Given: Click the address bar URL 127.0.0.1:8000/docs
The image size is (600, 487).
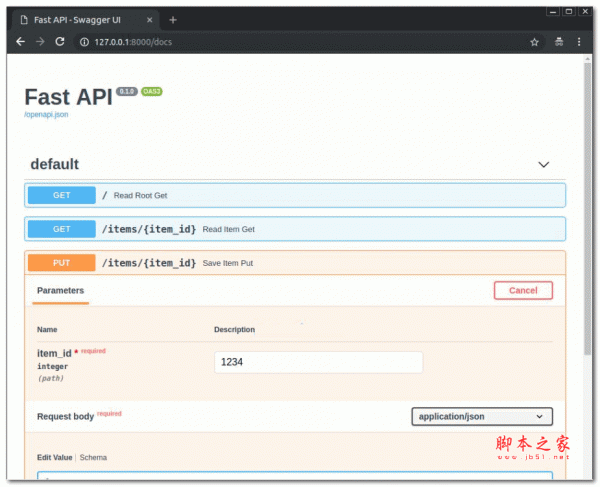Looking at the screenshot, I should click(x=133, y=42).
